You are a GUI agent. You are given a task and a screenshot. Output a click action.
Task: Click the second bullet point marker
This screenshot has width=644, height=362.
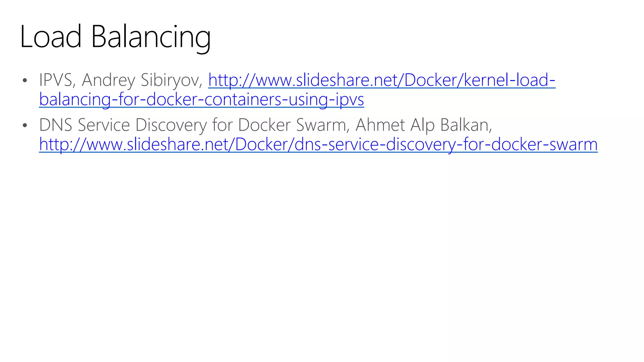[x=25, y=126]
